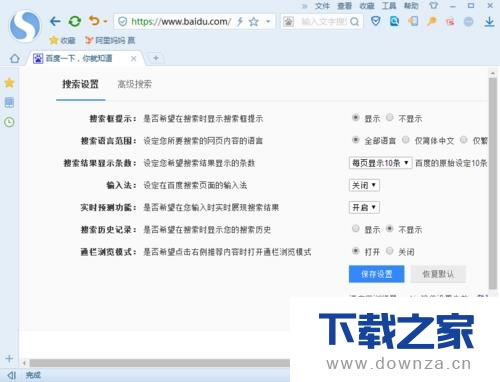Bookmark page with star icon in address bar
The width and height of the screenshot is (500, 382).
tap(254, 22)
